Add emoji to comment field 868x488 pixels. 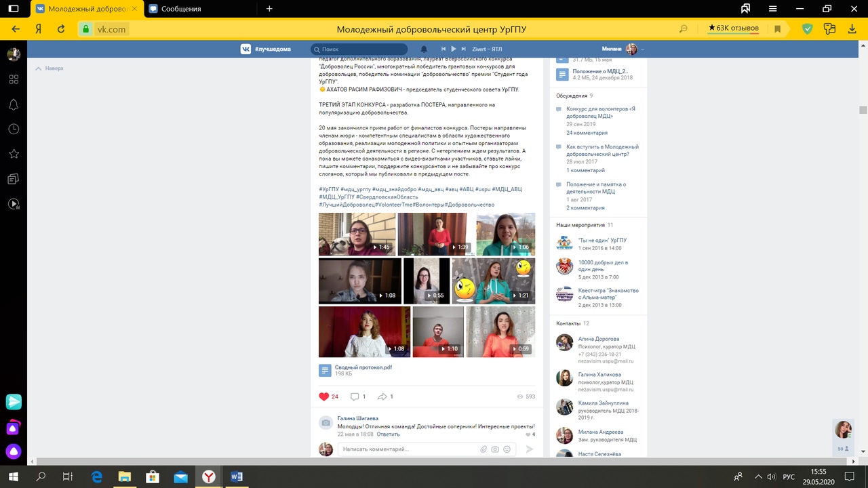[507, 449]
